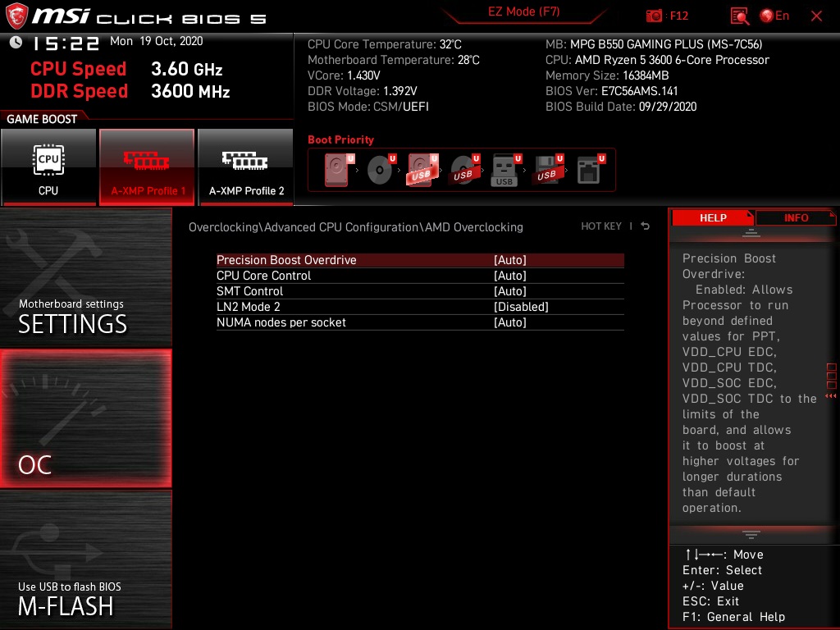The width and height of the screenshot is (840, 630).
Task: Enable Game Boost with the CPU tile
Action: (48, 167)
